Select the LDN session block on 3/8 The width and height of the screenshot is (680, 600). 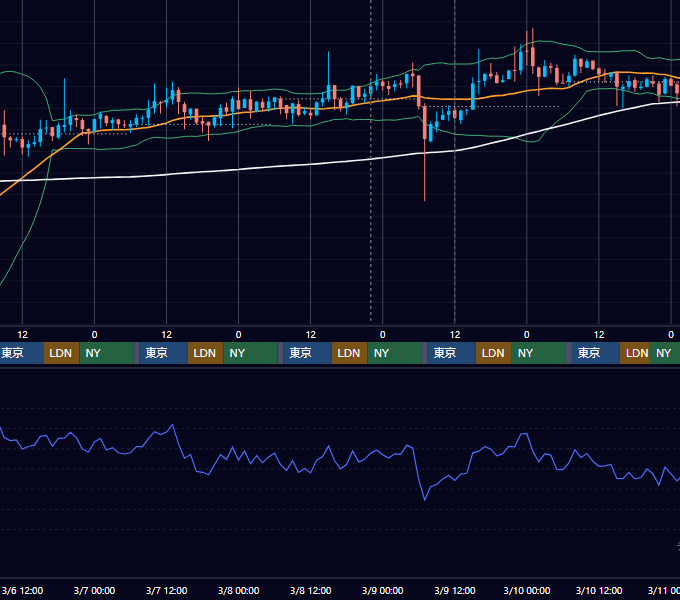[350, 353]
